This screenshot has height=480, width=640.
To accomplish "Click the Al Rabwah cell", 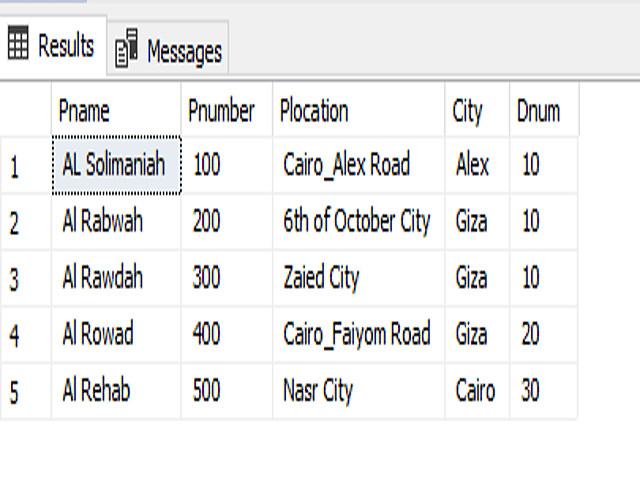I will point(103,221).
